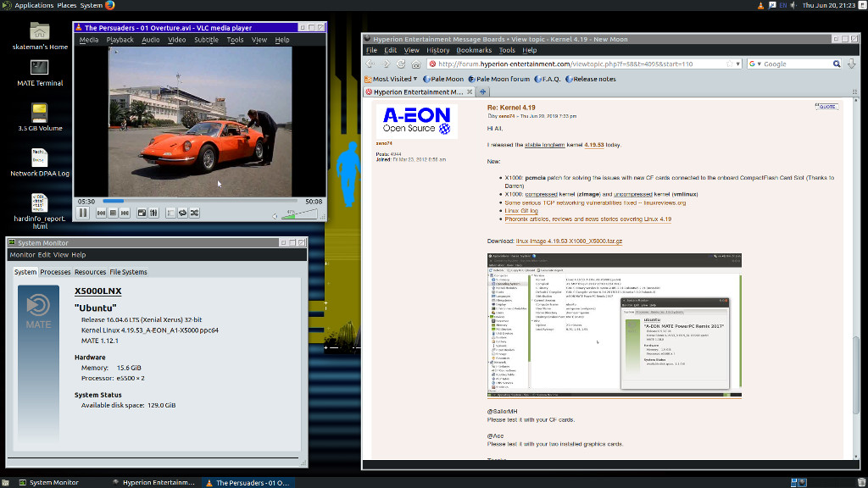Viewport: 868px width, 488px height.
Task: Open a new browser tab
Action: (482, 91)
